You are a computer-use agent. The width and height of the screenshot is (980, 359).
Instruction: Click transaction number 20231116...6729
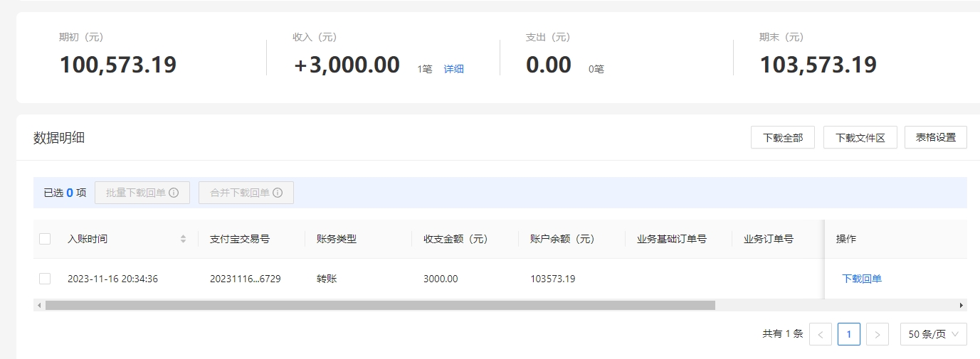(246, 279)
